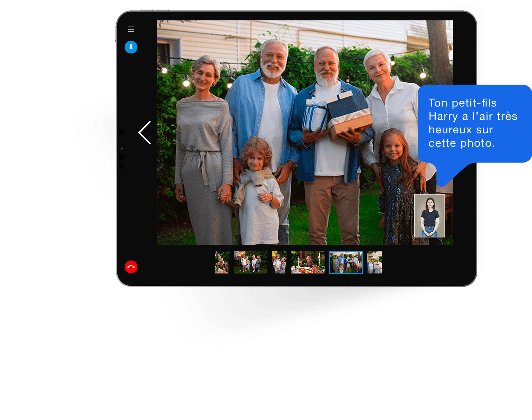Viewport: 532px width, 420px height.
Task: Click the text "Ton petit-fils" in the speech bubble
Action: [x=462, y=103]
